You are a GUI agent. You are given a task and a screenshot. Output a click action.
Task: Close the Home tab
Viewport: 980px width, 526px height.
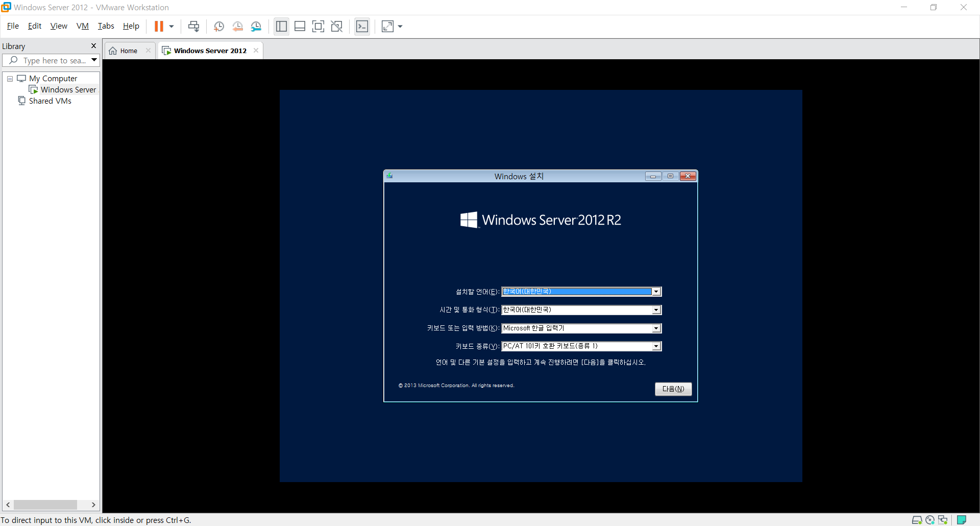[149, 51]
